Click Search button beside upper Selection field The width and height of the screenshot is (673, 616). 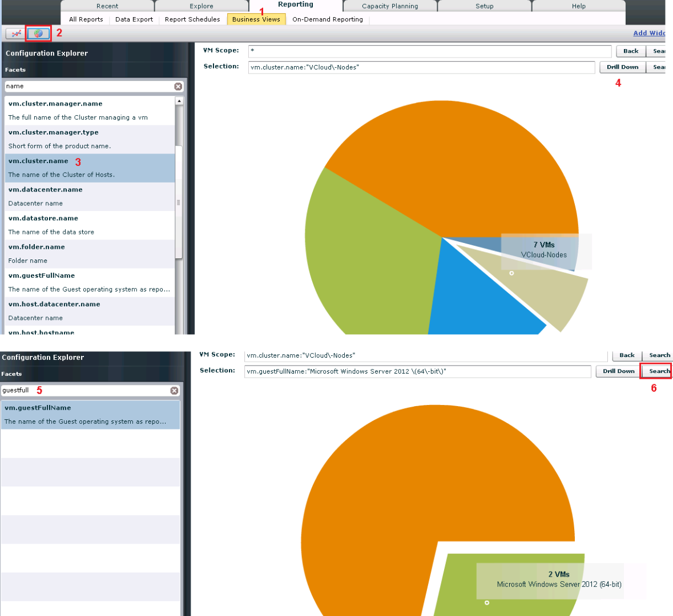(x=656, y=67)
